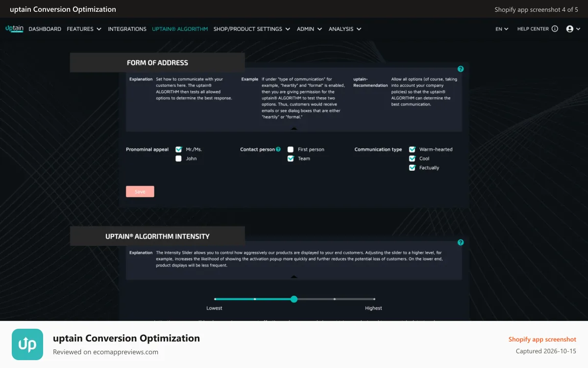Set the intensity slider to Lowest endpoint
The width and height of the screenshot is (588, 368).
[x=215, y=299]
